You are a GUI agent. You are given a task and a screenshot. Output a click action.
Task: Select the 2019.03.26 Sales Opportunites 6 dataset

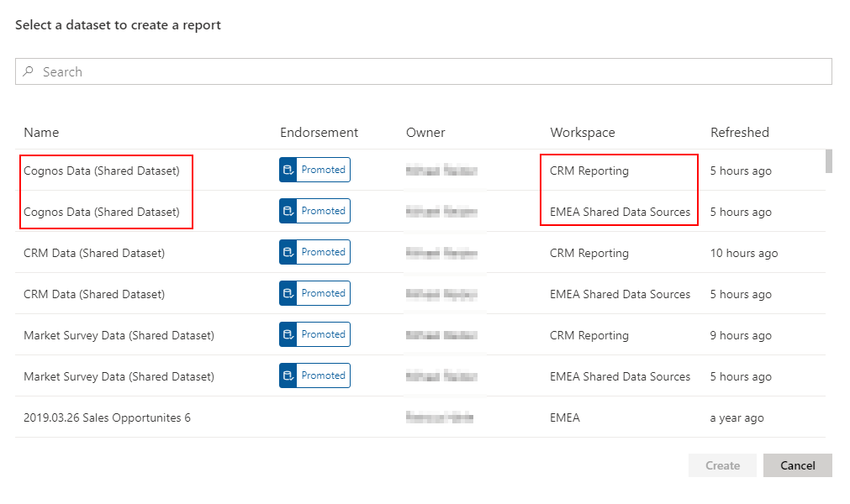coord(107,418)
